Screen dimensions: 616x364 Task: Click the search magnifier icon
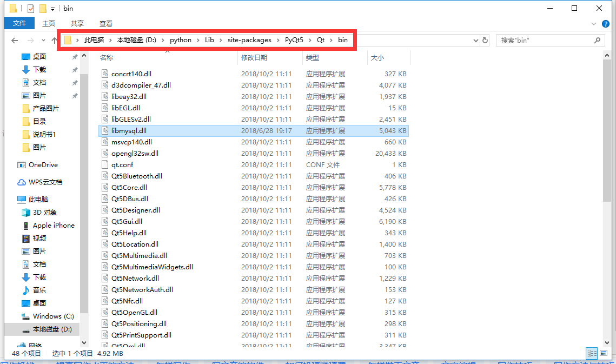[597, 40]
